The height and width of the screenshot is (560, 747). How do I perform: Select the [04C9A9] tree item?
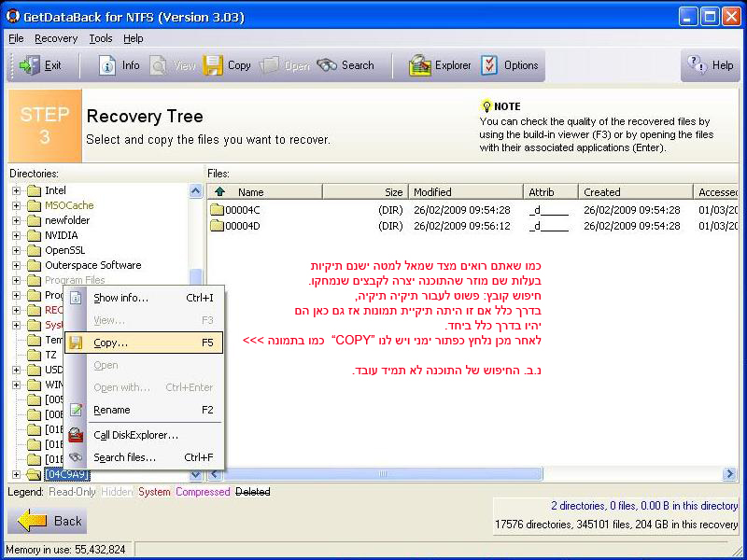click(67, 474)
